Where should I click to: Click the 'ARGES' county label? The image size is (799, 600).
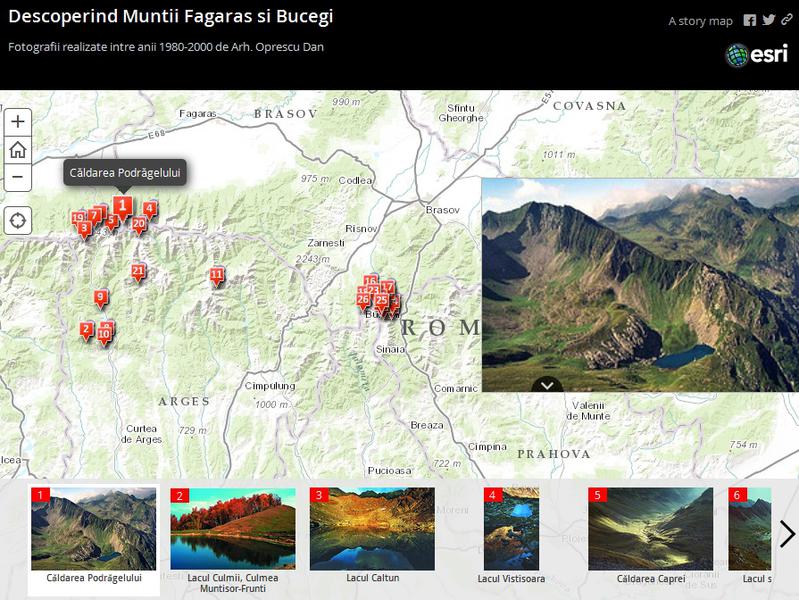point(184,402)
